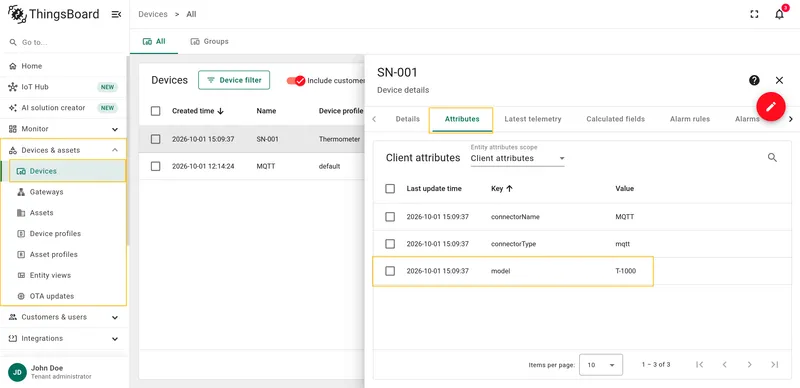Open Entity views in sidebar
This screenshot has height=388, width=800.
click(x=63, y=275)
